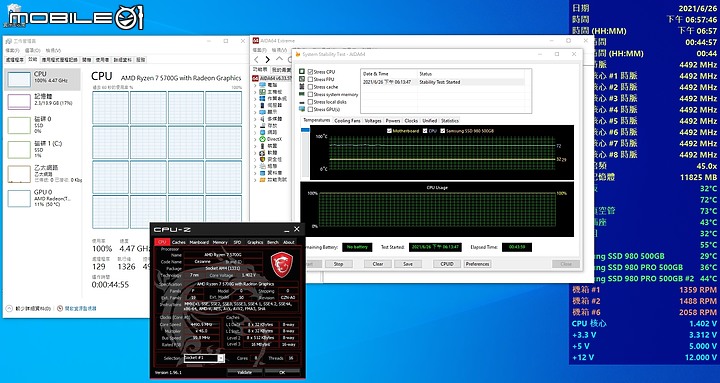Enable the Stress local disks checkbox
This screenshot has width=720, height=383.
pos(310,102)
